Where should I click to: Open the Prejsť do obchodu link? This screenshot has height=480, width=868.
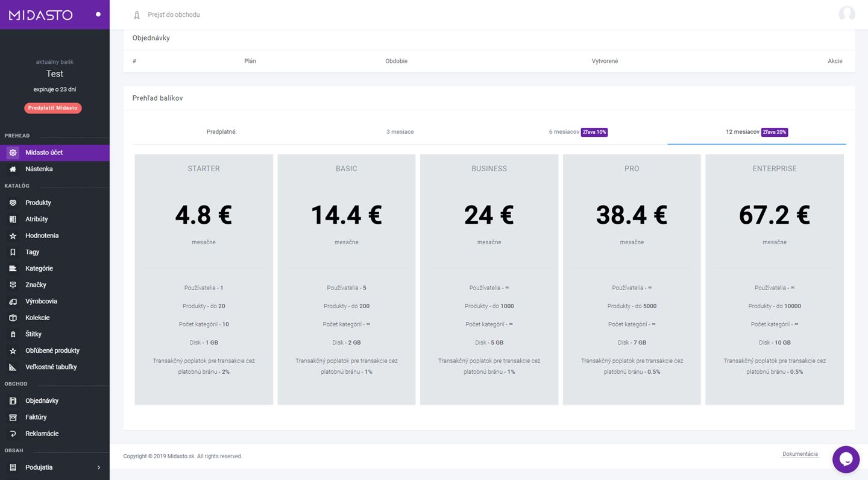pyautogui.click(x=174, y=14)
